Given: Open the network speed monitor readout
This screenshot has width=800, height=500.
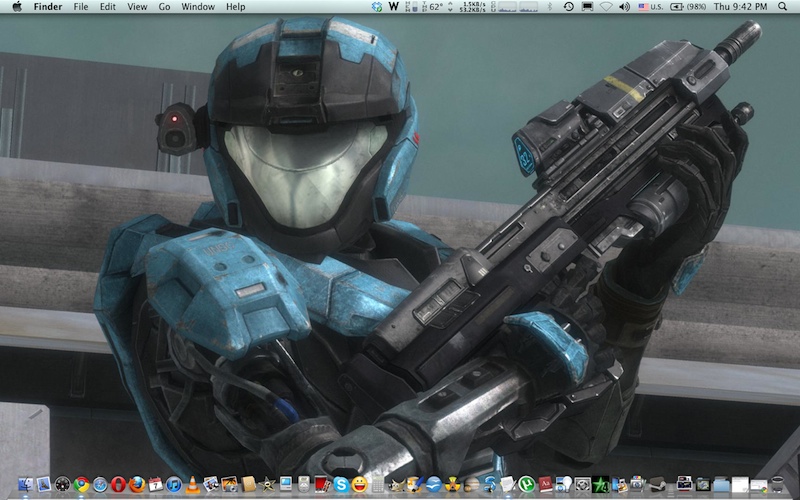Looking at the screenshot, I should pos(473,7).
